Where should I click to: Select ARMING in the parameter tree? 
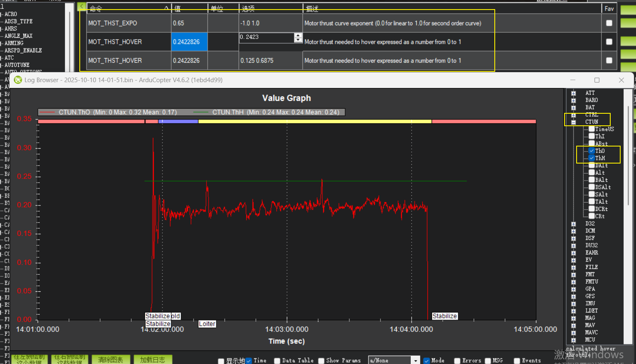point(14,43)
